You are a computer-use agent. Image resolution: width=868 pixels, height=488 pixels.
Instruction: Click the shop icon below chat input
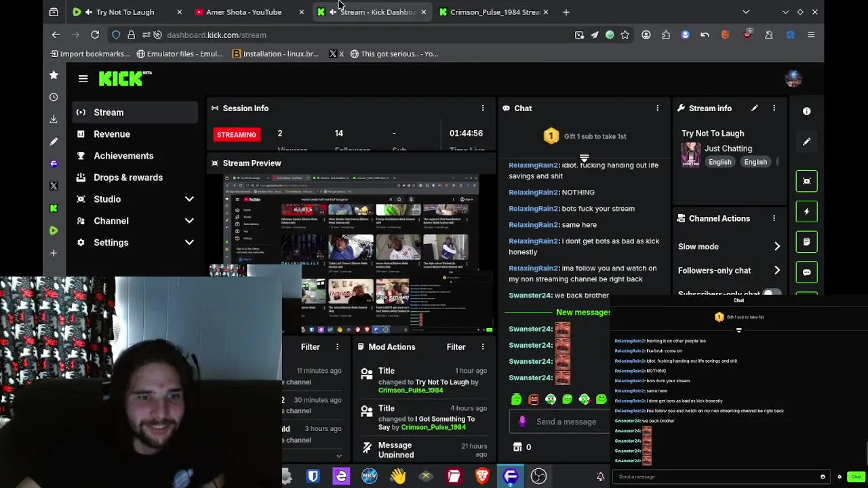tap(517, 447)
